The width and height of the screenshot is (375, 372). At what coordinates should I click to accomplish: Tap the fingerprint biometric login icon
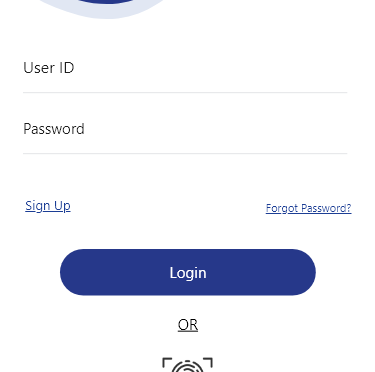tap(187, 365)
